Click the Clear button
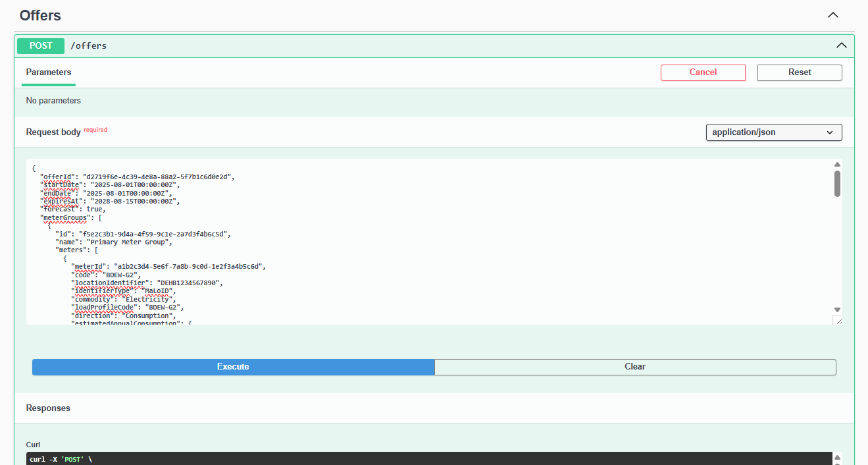This screenshot has height=465, width=868. pyautogui.click(x=634, y=367)
